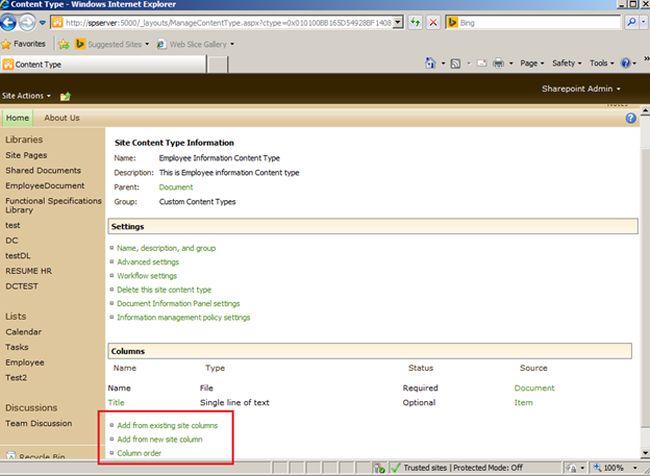This screenshot has height=476, width=650.
Task: Open the Tasks list
Action: coord(17,347)
